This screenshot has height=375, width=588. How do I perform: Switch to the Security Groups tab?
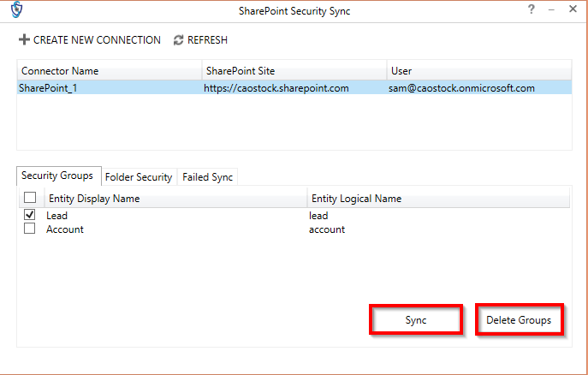[x=59, y=176]
